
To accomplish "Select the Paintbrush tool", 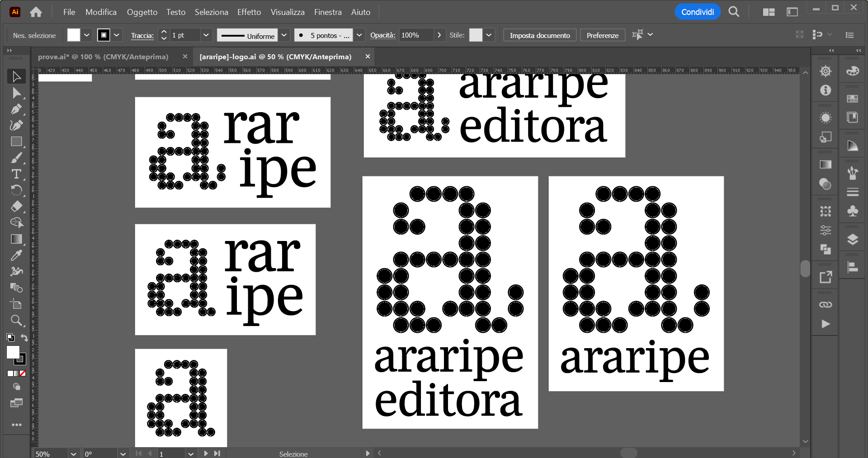I will pos(16,158).
